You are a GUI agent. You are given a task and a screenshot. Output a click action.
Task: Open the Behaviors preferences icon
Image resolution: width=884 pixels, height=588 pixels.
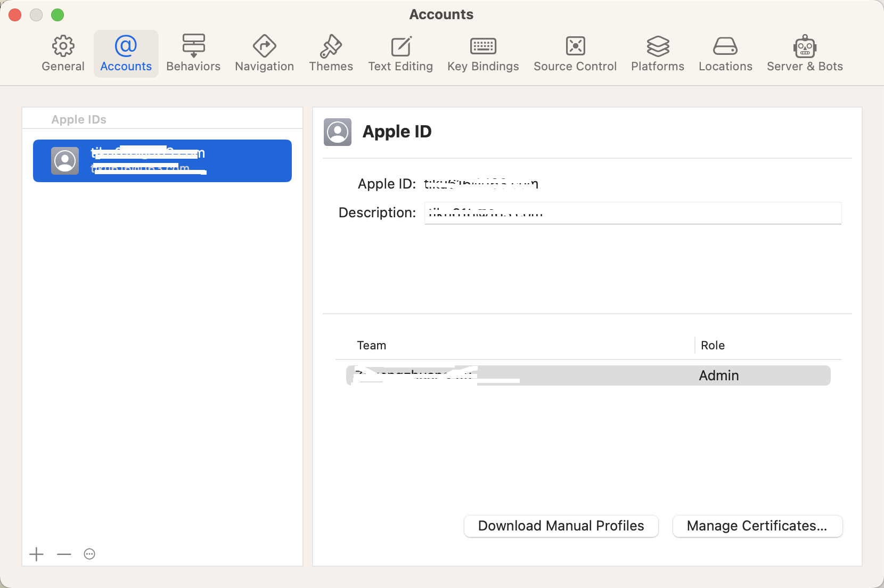point(193,46)
